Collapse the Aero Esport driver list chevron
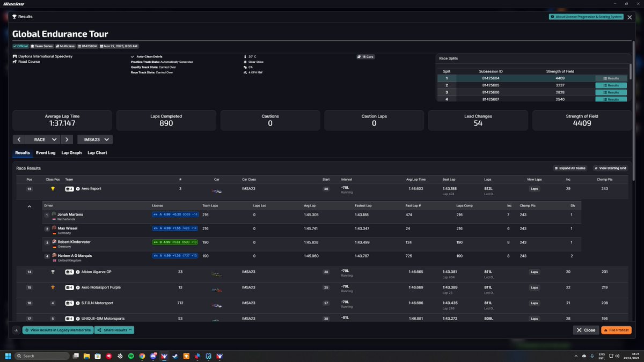This screenshot has height=362, width=644. [x=29, y=206]
